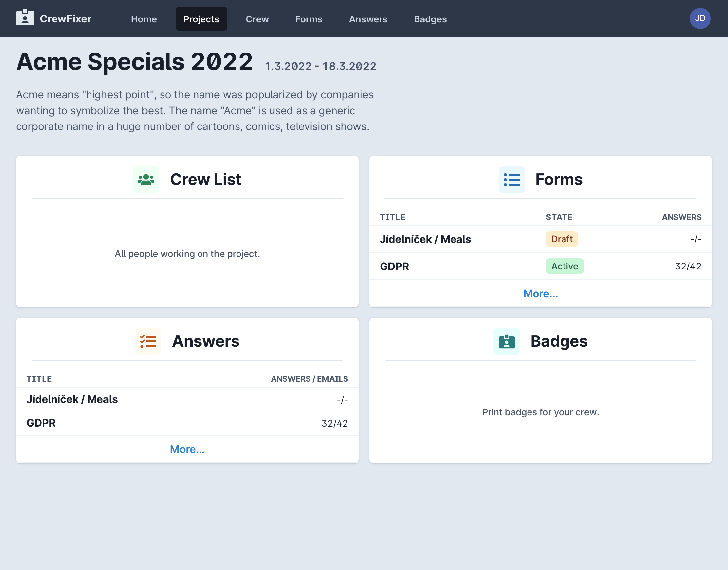728x570 pixels.
Task: Click the teal Badges ID card icon
Action: 506,341
